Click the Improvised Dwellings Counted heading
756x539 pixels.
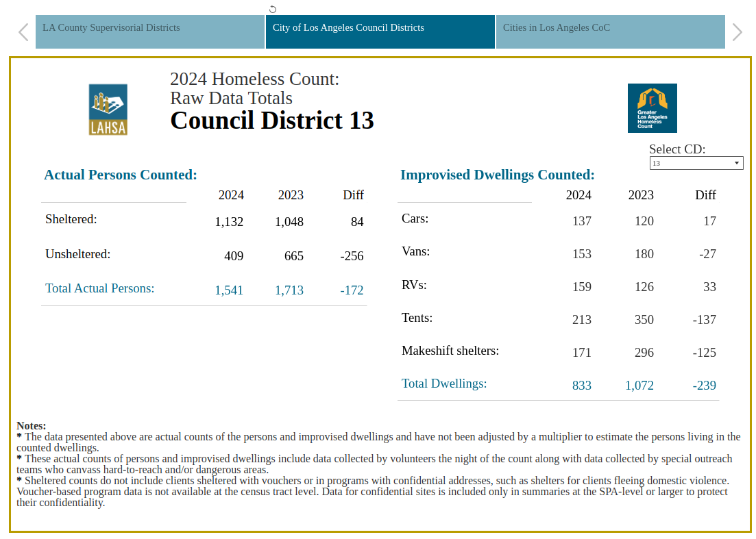point(498,175)
